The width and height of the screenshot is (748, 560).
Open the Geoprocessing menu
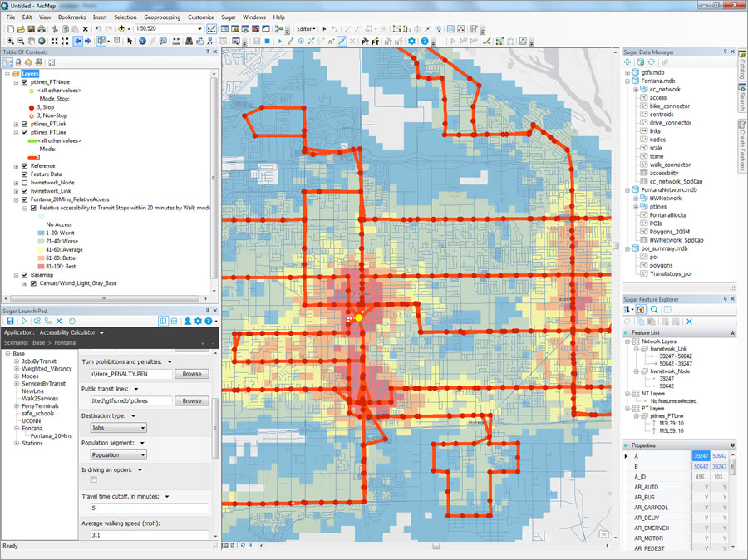(164, 16)
